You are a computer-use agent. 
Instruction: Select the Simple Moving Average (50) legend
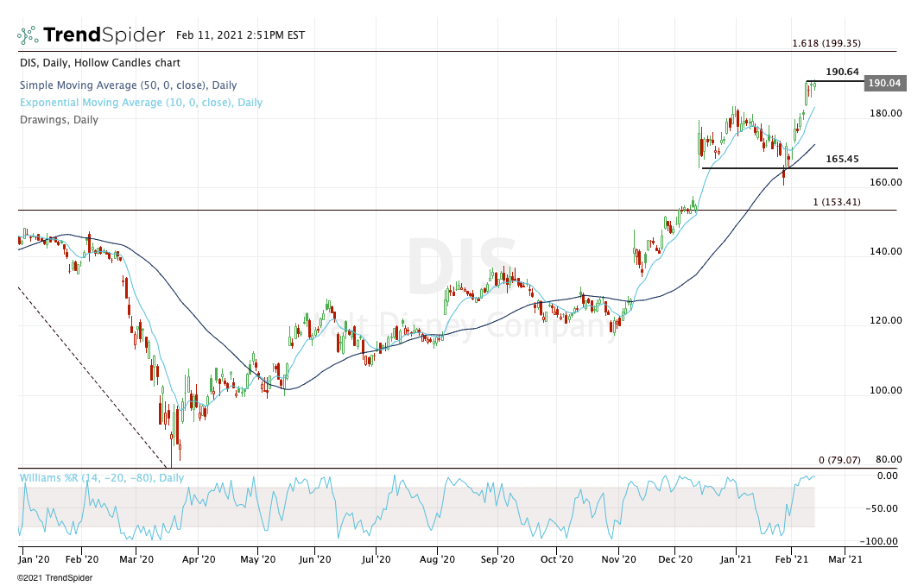coord(129,85)
